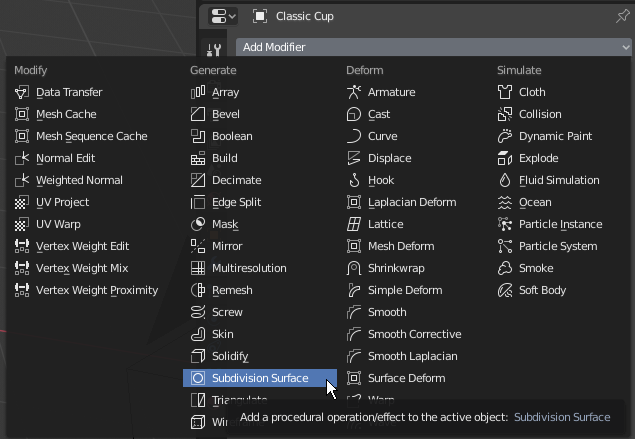
Task: Open the Add Modifier dropdown
Action: pyautogui.click(x=434, y=47)
